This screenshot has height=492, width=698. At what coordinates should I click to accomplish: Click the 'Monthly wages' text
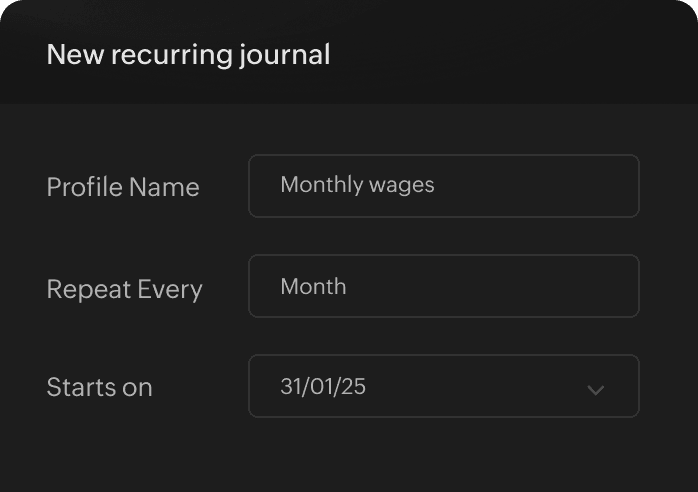[x=357, y=185]
